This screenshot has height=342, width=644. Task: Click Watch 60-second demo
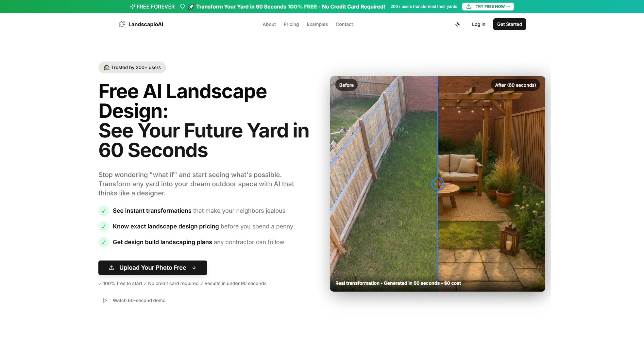[x=139, y=300]
